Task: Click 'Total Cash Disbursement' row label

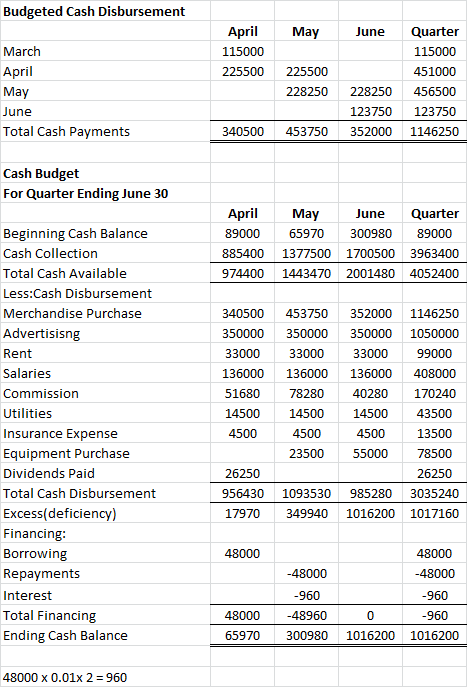Action: (x=105, y=493)
